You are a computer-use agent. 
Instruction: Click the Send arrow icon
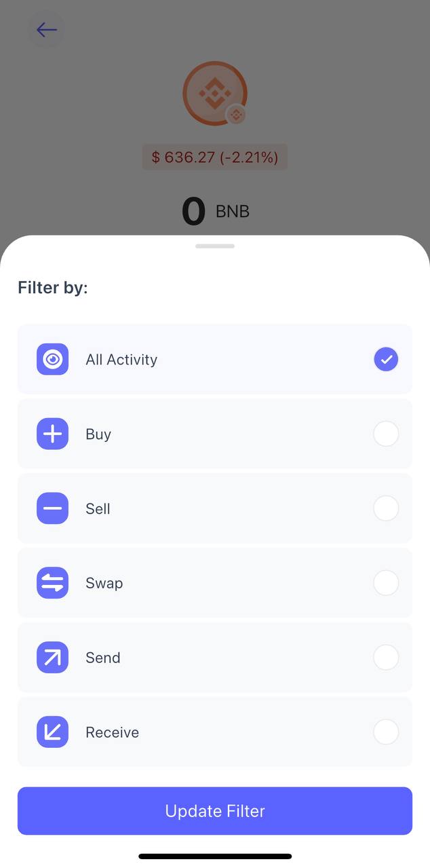pos(52,657)
